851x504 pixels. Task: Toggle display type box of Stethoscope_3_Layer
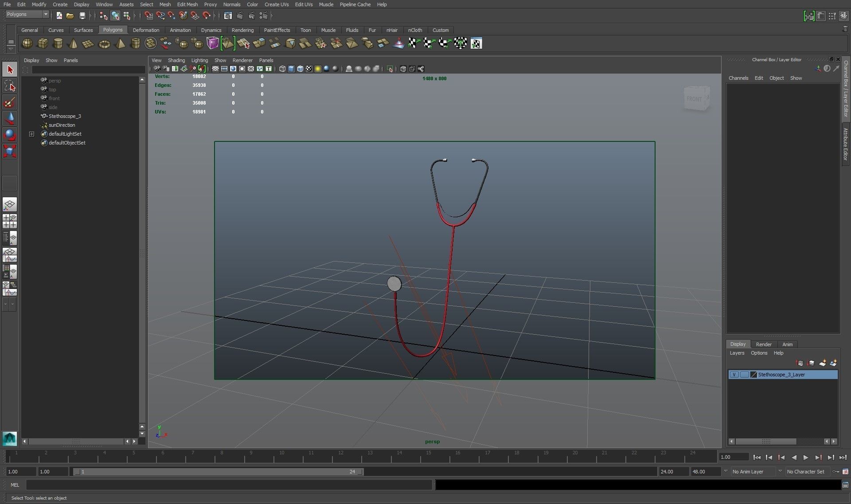tap(744, 375)
